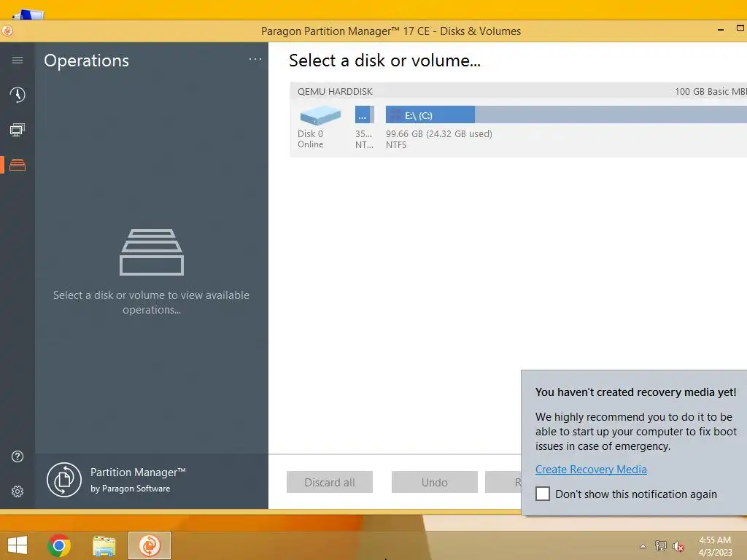Click the Paragon title bar app icon
Viewport: 747px width, 560px height.
7,31
